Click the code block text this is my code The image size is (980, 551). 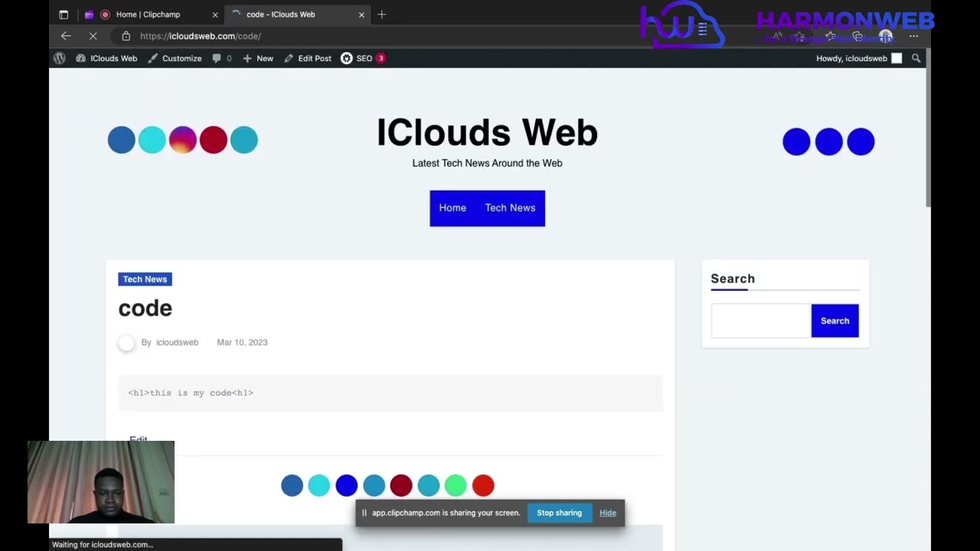point(191,393)
